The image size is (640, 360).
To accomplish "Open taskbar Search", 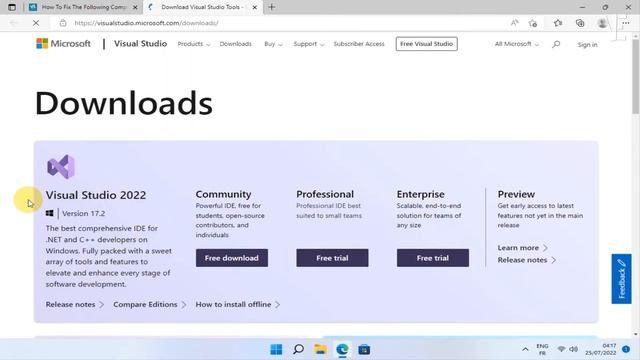I will (298, 349).
